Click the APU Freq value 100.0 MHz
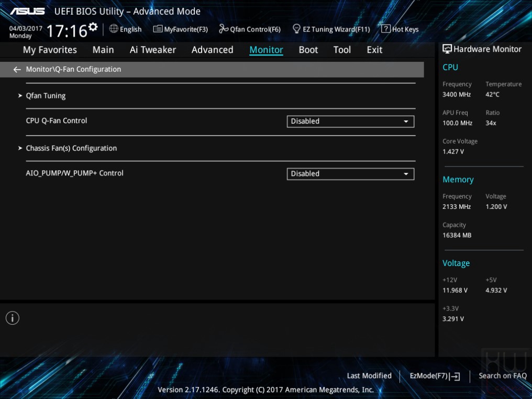The image size is (532, 399). coord(457,123)
